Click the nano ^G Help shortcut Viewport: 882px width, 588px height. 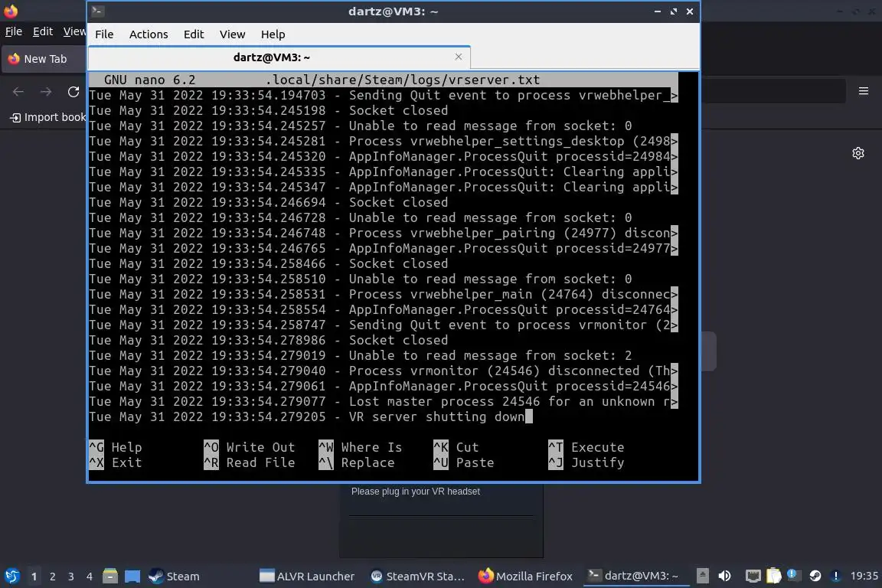coord(116,447)
